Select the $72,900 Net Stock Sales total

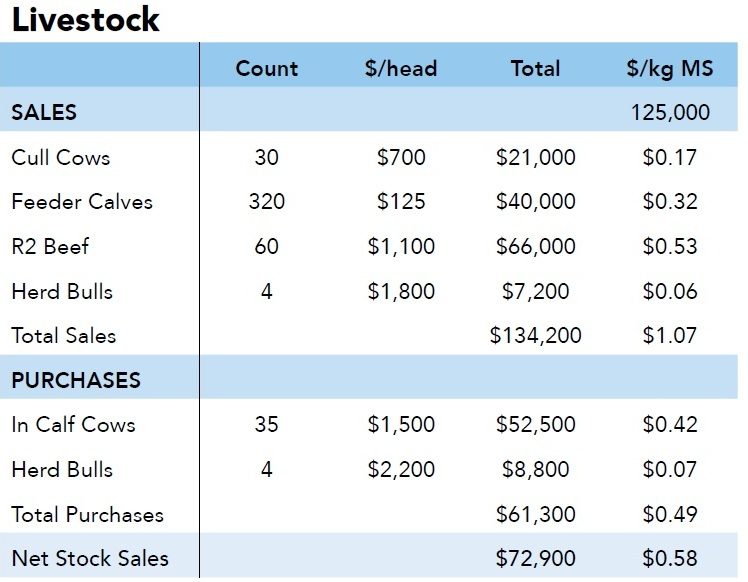coord(535,558)
